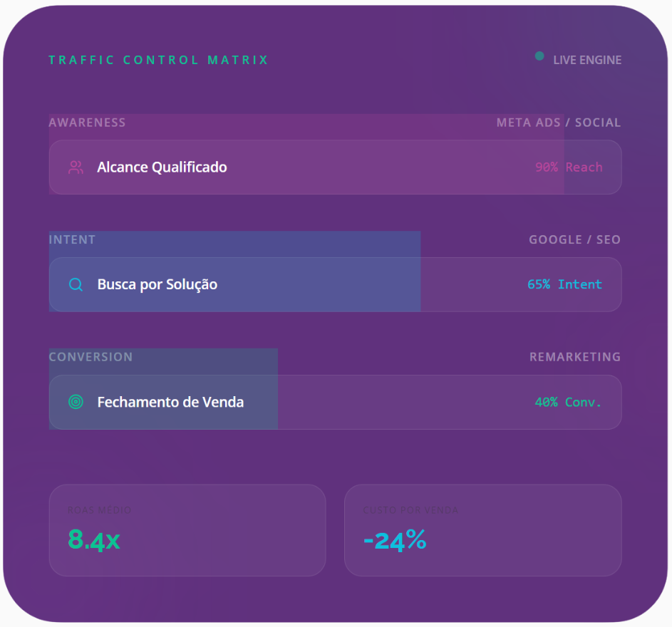The image size is (672, 627).
Task: Click the users icon beside Alcance Qualificado
Action: tap(76, 167)
